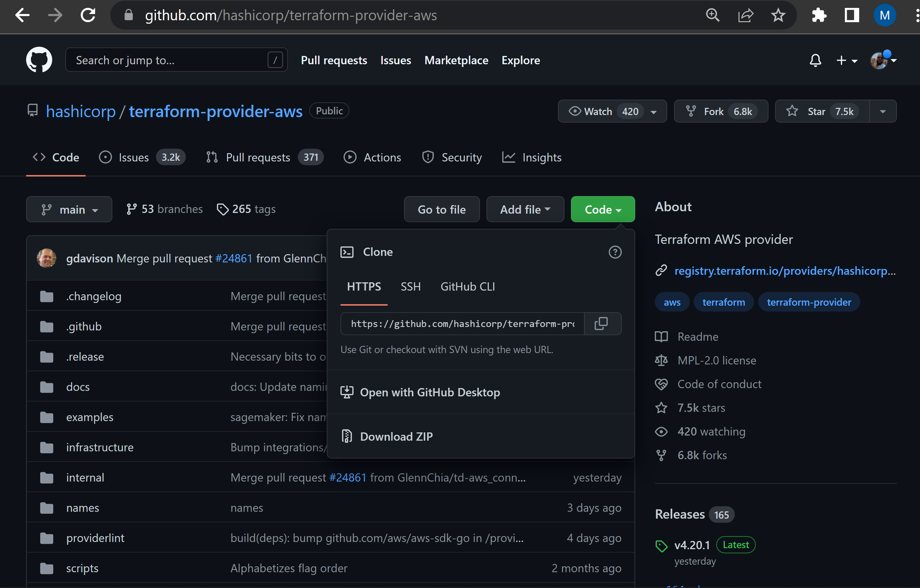Click the GitHub Octocat logo
This screenshot has height=588, width=920.
click(39, 60)
